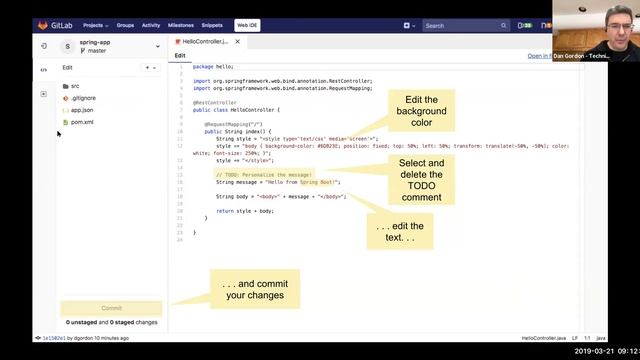Screen dimensions: 640x360
Task: Click the 'Hello from Spring Boot!' string
Action: coord(302,182)
